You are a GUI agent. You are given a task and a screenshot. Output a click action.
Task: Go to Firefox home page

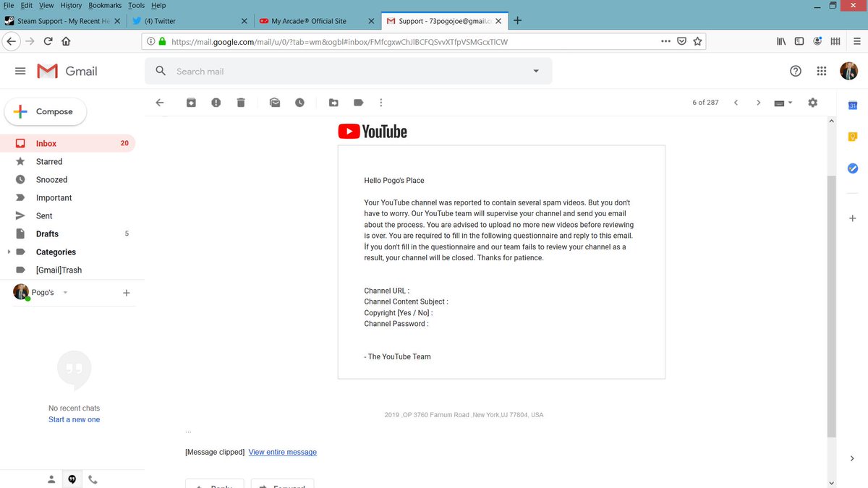[66, 41]
